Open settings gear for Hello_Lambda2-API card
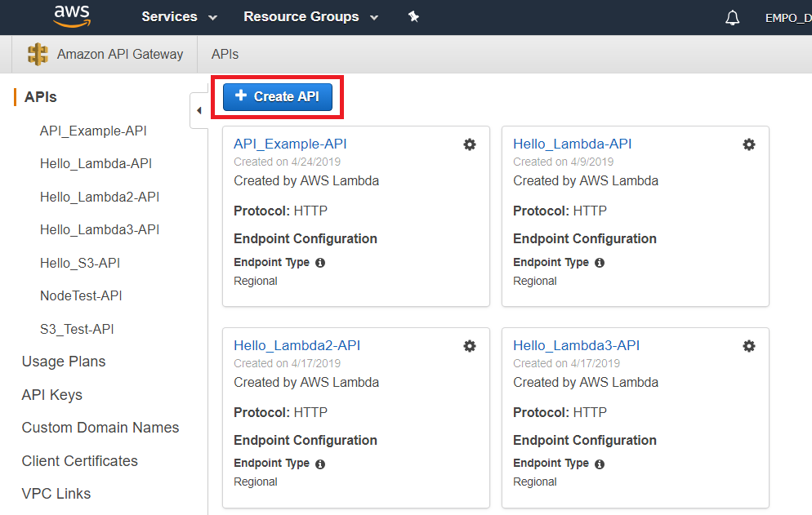Viewport: 812px width, 515px height. coord(470,346)
